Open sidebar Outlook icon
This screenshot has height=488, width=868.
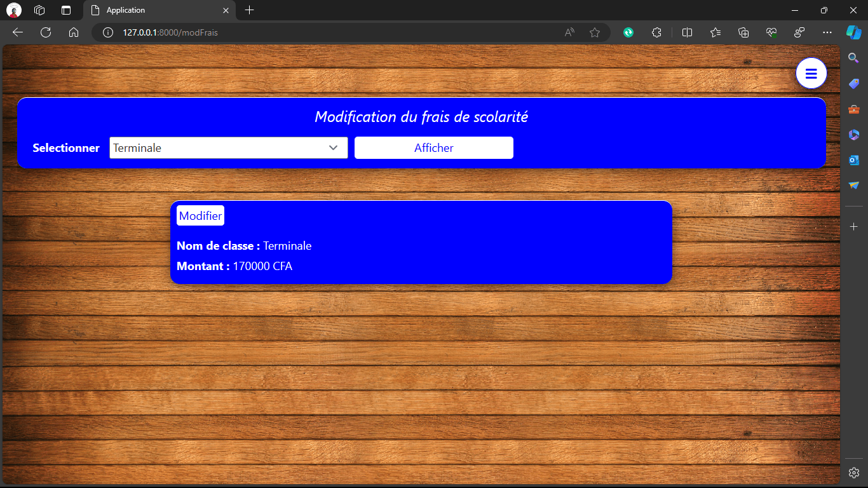[x=854, y=160]
